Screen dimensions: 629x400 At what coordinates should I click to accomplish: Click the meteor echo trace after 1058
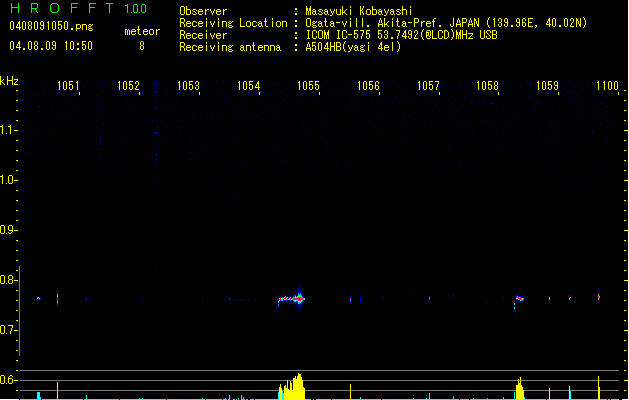[519, 298]
